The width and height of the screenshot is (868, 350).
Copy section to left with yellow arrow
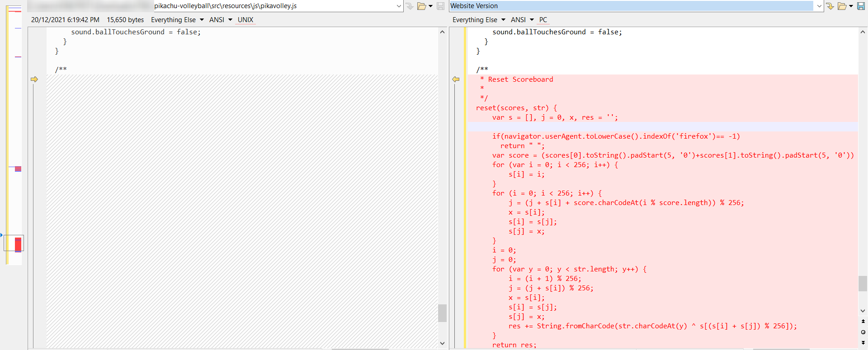(x=456, y=79)
